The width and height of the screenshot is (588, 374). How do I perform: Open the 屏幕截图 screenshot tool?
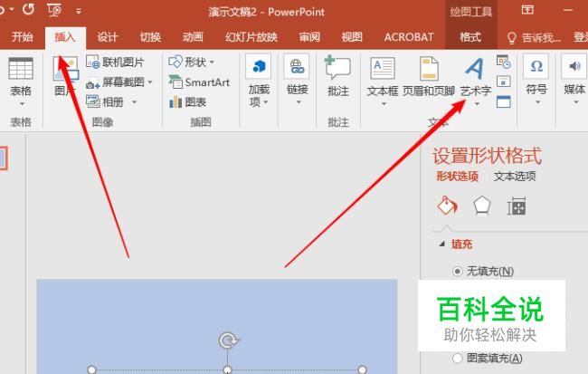[116, 82]
